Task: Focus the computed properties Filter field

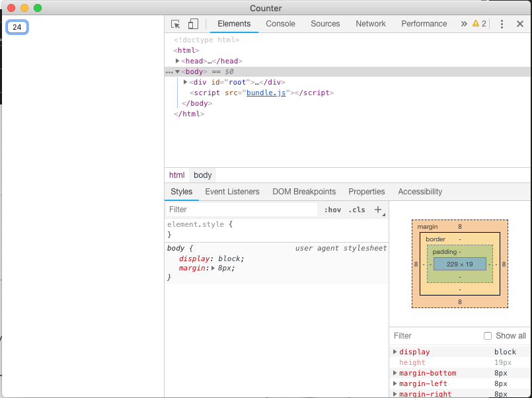Action: coord(436,336)
